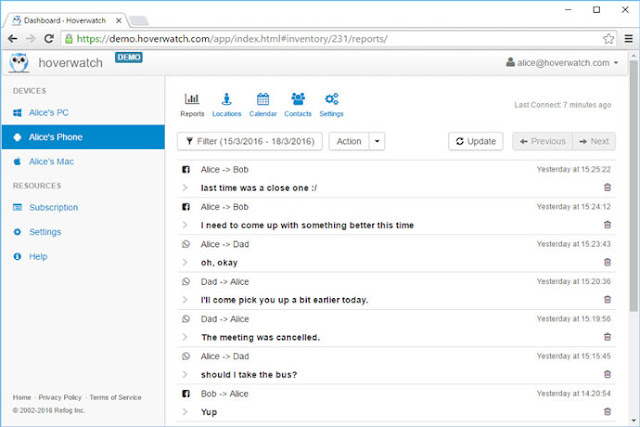The image size is (640, 427).
Task: Click the timestamp 'Yesterday at 15:25:22'
Action: click(573, 169)
